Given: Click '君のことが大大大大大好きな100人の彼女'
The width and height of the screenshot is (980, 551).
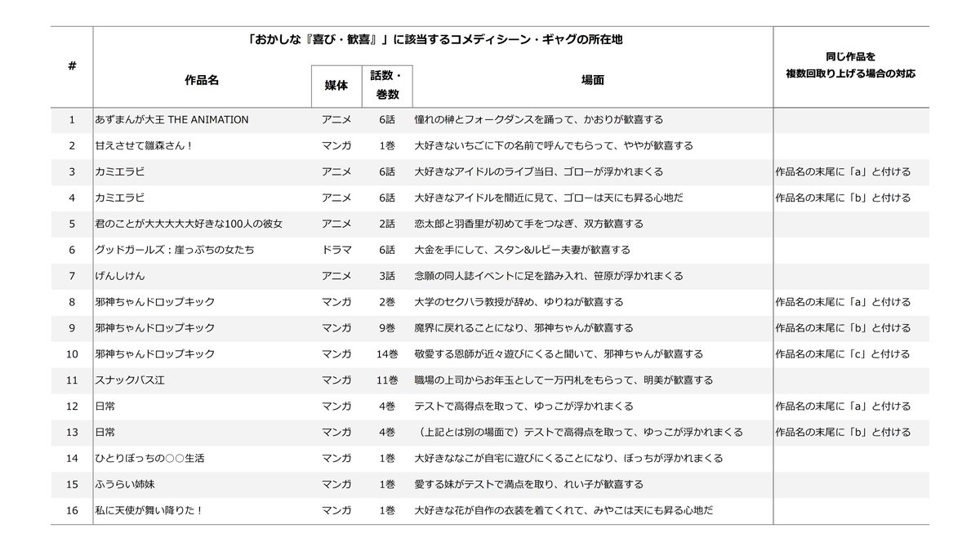Looking at the screenshot, I should tap(189, 224).
